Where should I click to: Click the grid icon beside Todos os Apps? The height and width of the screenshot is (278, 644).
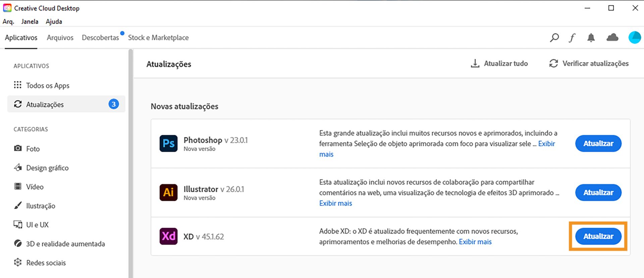coord(18,85)
